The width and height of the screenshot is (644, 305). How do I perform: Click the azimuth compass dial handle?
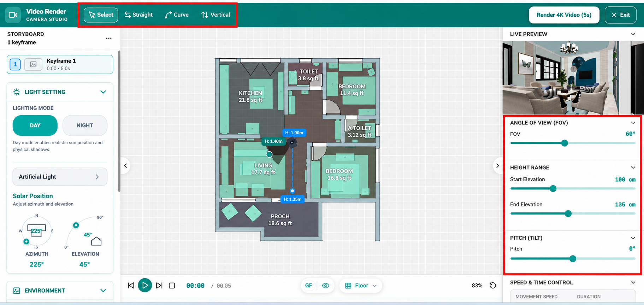(26, 242)
